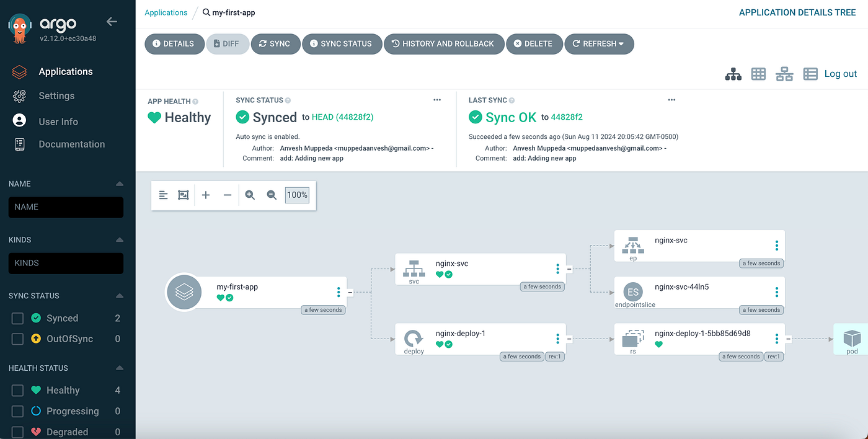The width and height of the screenshot is (868, 439).
Task: Trigger a SYNC of the application
Action: [275, 43]
